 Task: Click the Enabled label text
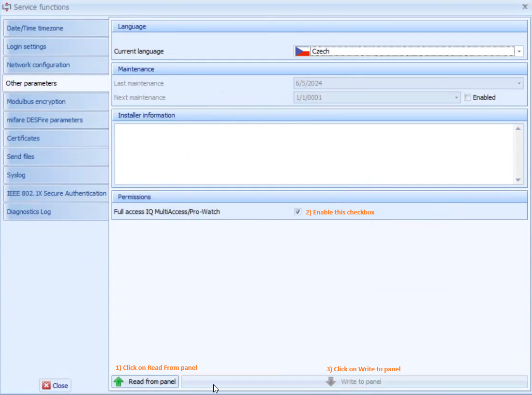(484, 97)
